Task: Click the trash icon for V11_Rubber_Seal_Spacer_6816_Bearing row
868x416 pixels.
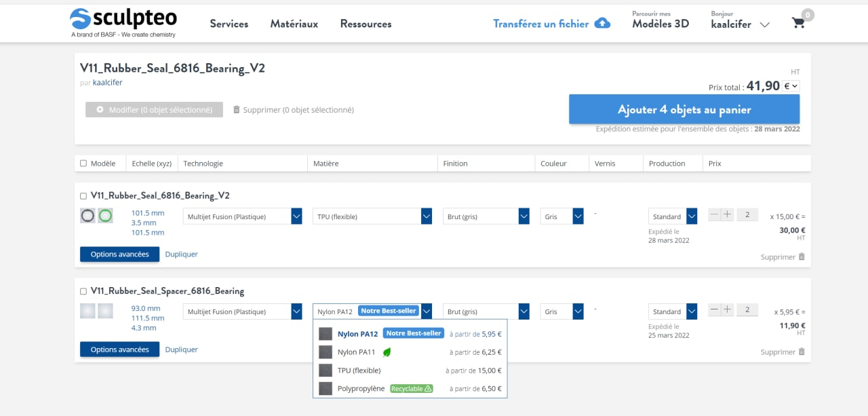Action: pos(802,352)
